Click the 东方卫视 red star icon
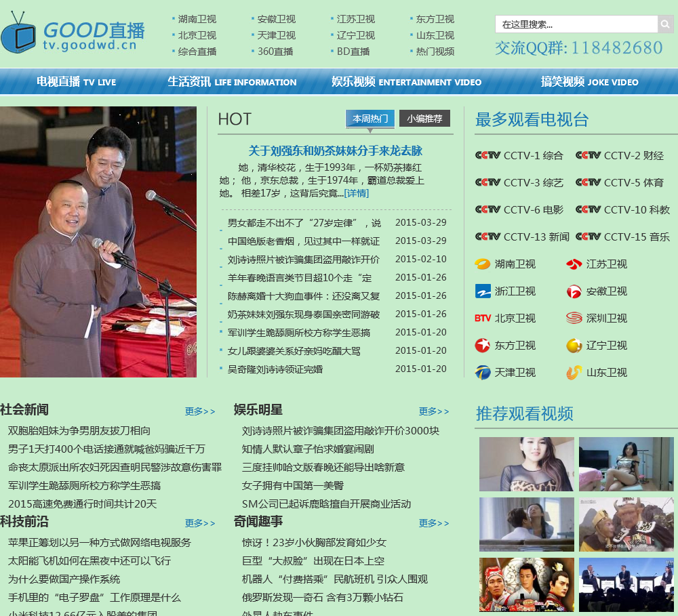This screenshot has width=678, height=616. click(x=483, y=346)
